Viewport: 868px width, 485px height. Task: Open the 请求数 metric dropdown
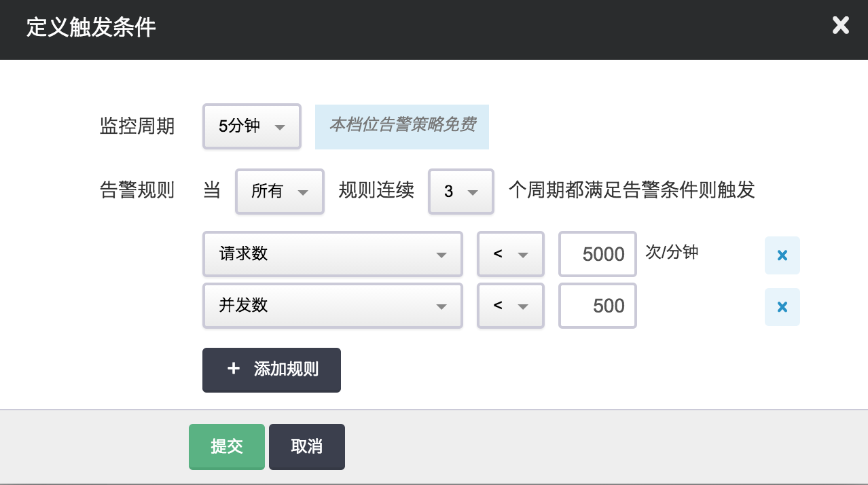(332, 255)
